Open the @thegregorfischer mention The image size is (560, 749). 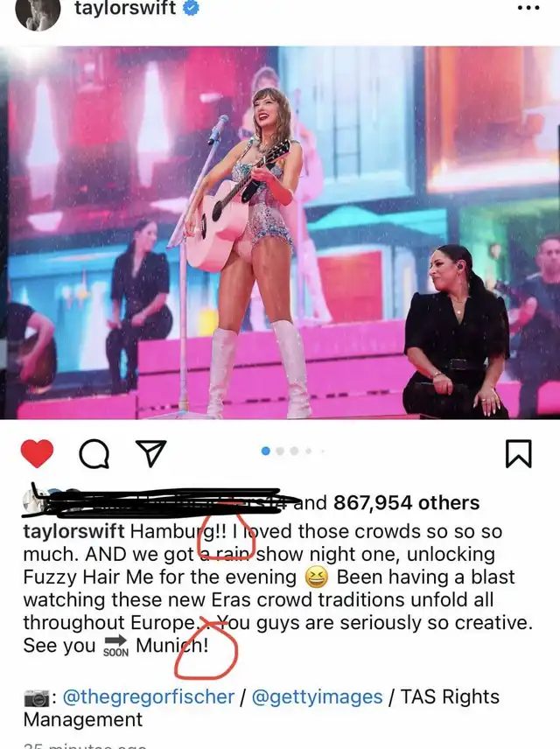point(149,696)
